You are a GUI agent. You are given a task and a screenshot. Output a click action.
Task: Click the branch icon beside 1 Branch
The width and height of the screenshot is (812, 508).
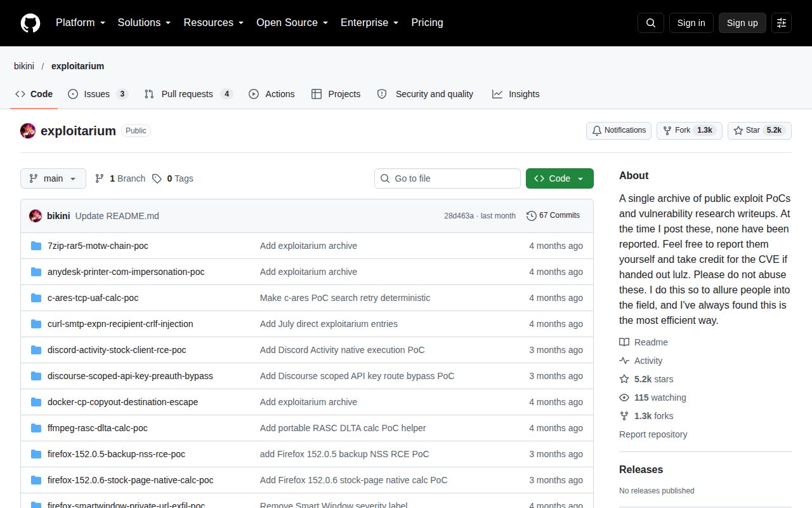point(100,178)
